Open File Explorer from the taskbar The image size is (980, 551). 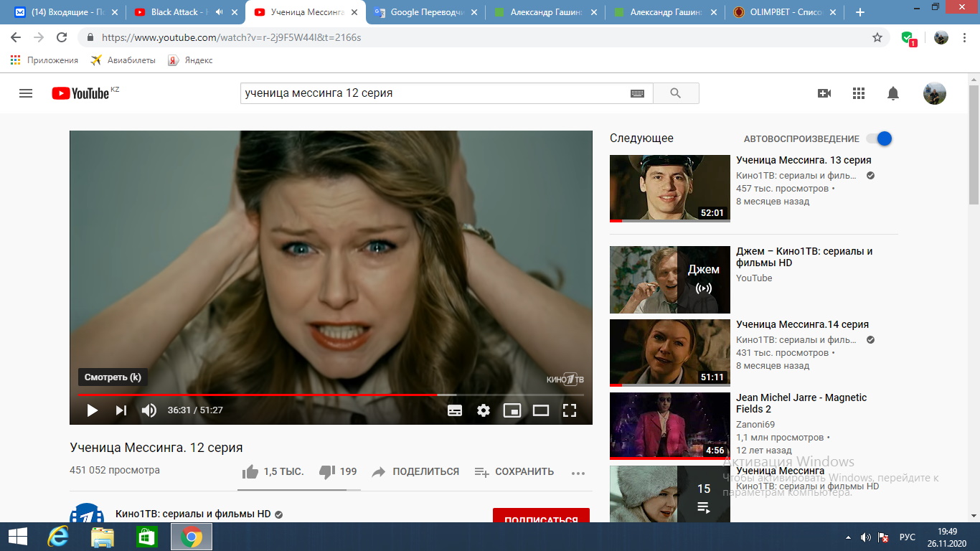[x=103, y=537]
